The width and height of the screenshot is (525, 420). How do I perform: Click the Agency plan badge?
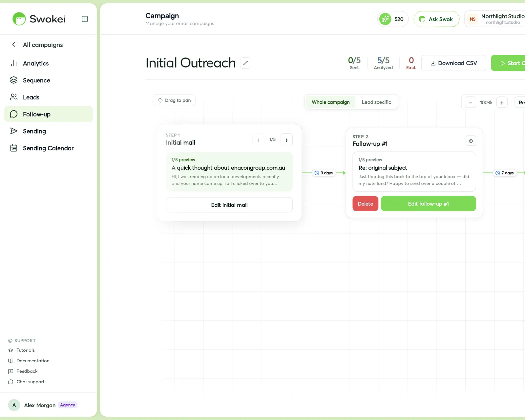68,405
